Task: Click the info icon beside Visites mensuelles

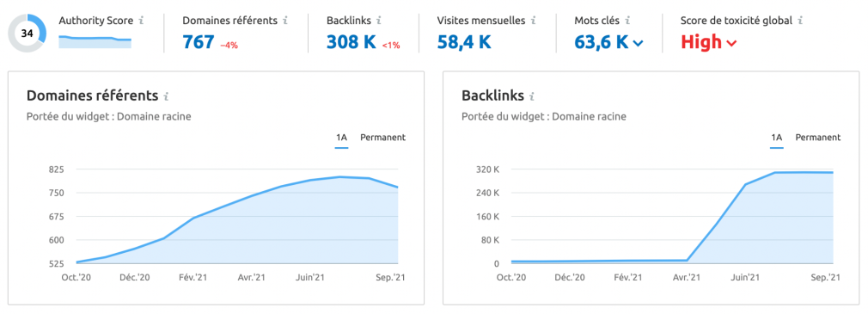Action: 533,21
